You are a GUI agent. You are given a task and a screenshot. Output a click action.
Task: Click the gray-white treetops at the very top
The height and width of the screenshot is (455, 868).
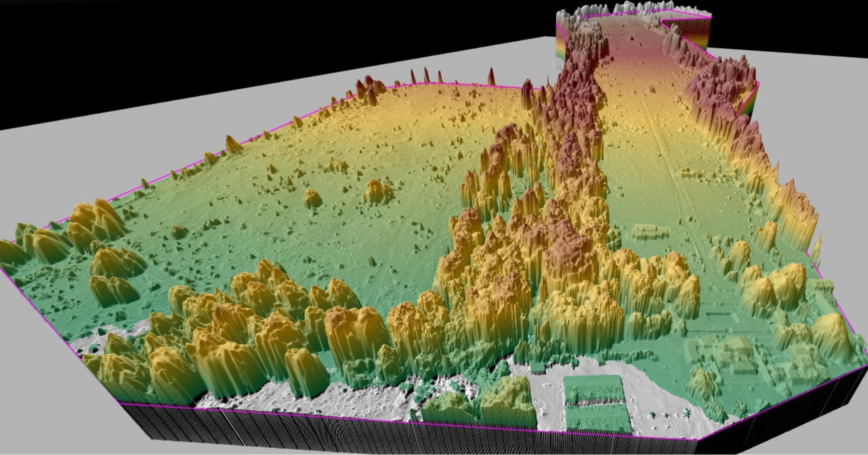615,9
